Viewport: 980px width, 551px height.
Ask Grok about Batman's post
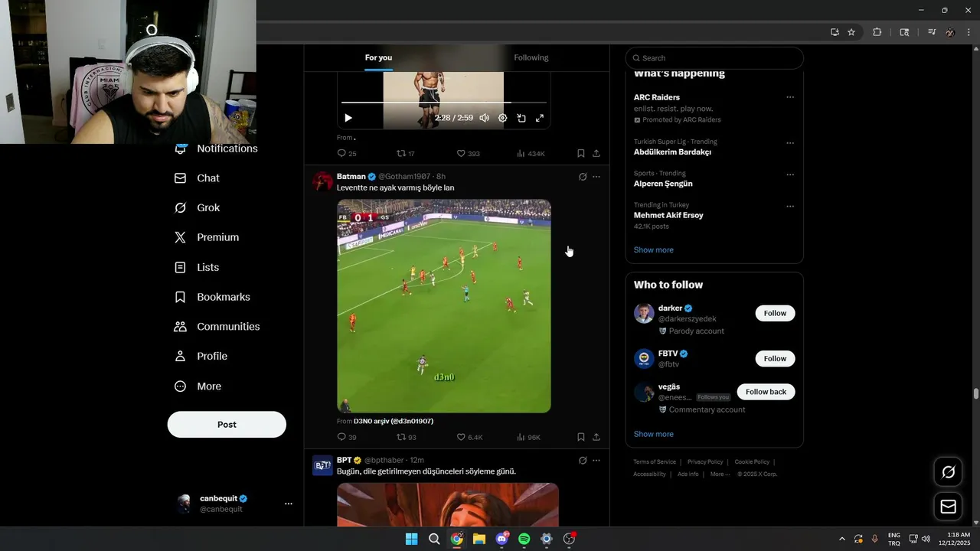[x=583, y=177]
